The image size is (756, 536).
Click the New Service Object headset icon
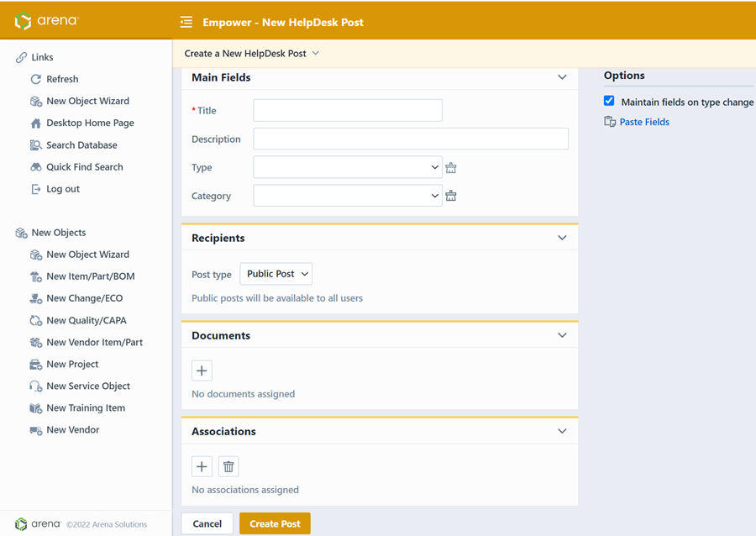pyautogui.click(x=35, y=386)
